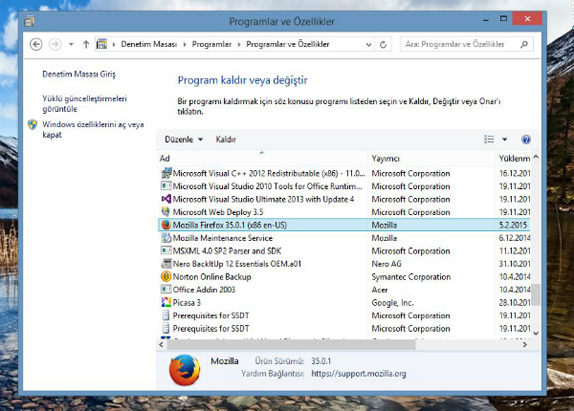This screenshot has height=411, width=574.
Task: Click the Mozilla Firefox 35.0.1 list icon
Action: [166, 225]
